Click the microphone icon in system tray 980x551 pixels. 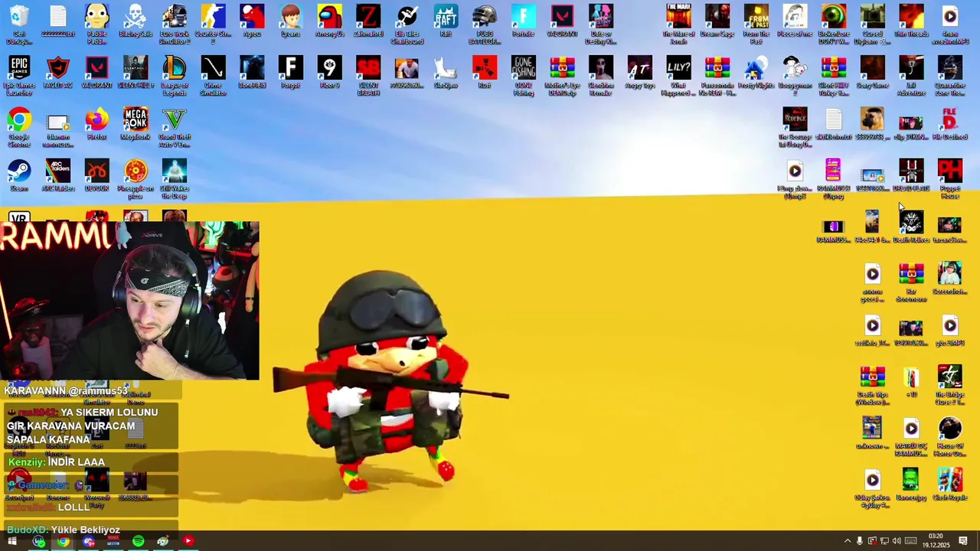coord(860,541)
